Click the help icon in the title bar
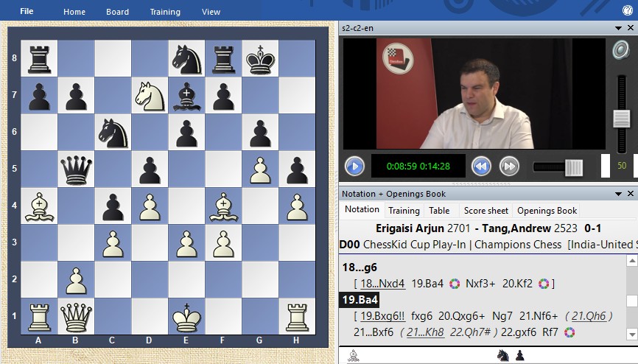This screenshot has height=364, width=638. pyautogui.click(x=628, y=11)
